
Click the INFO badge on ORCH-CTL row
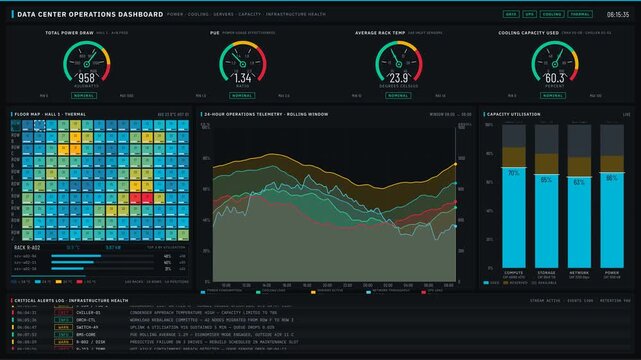pyautogui.click(x=63, y=320)
